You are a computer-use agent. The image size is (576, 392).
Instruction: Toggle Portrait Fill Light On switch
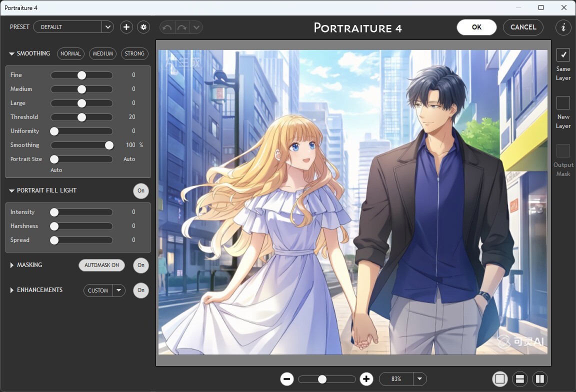(x=141, y=190)
